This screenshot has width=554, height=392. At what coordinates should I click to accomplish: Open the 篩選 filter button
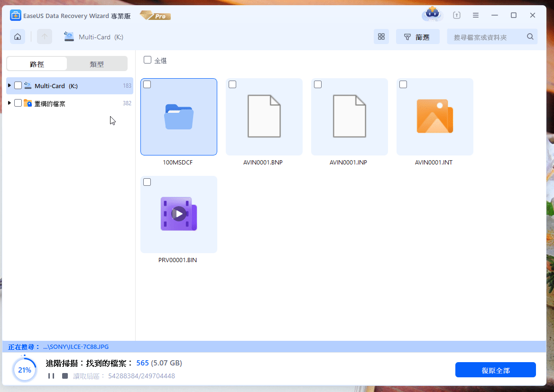417,36
